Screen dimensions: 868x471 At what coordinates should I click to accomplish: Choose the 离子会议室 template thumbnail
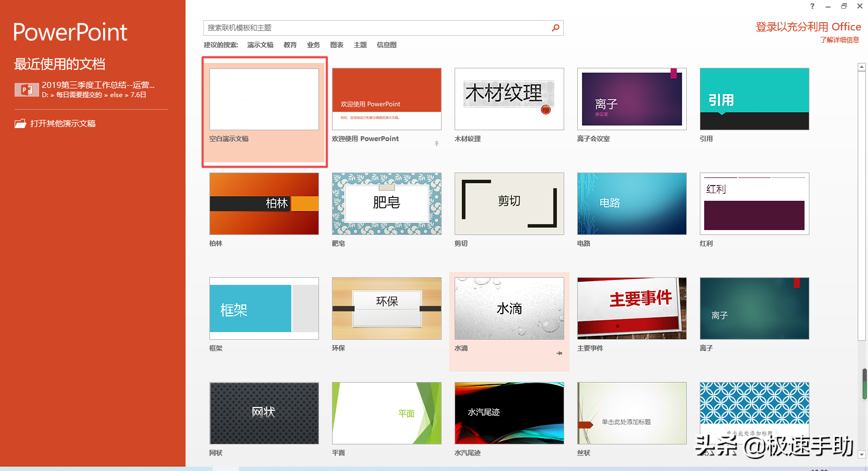632,99
